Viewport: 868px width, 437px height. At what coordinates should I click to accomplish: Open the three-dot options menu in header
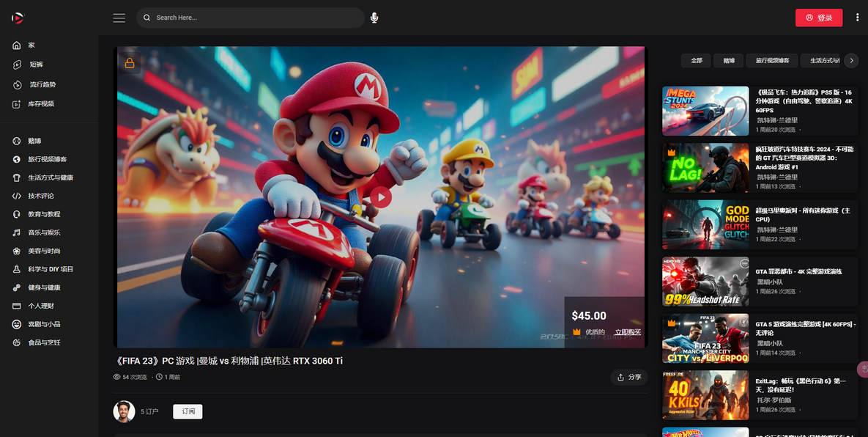click(857, 18)
